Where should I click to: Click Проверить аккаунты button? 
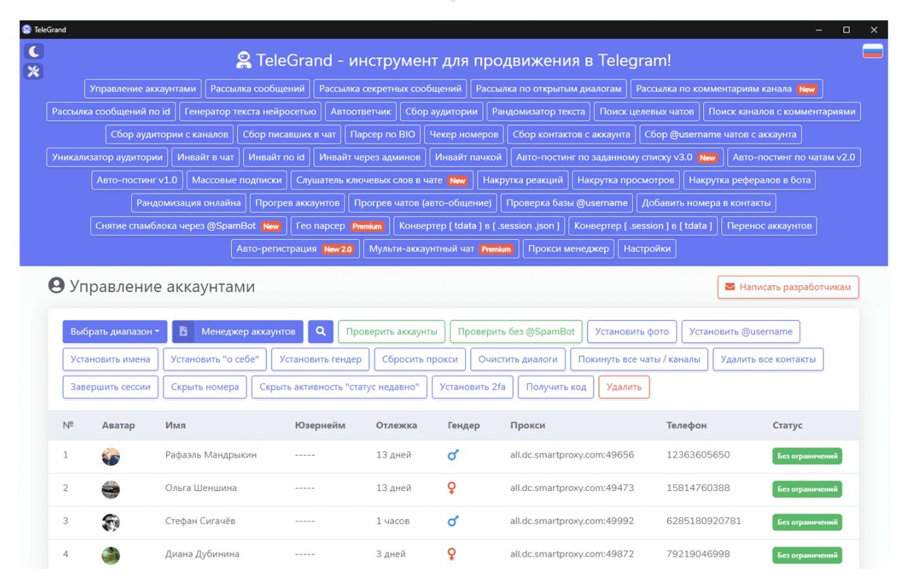(x=391, y=332)
